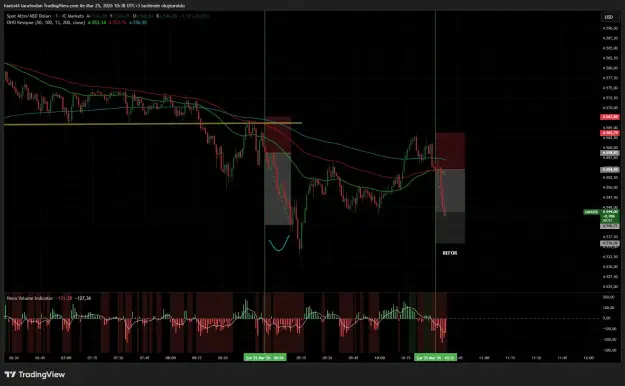Click the green 08:54 time marker label
The width and height of the screenshot is (625, 386).
[265, 358]
